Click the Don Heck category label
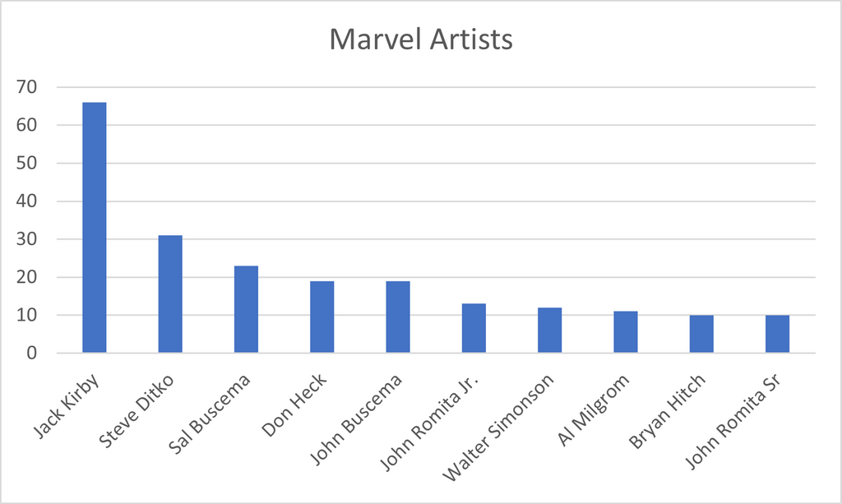The image size is (842, 504). 294,405
